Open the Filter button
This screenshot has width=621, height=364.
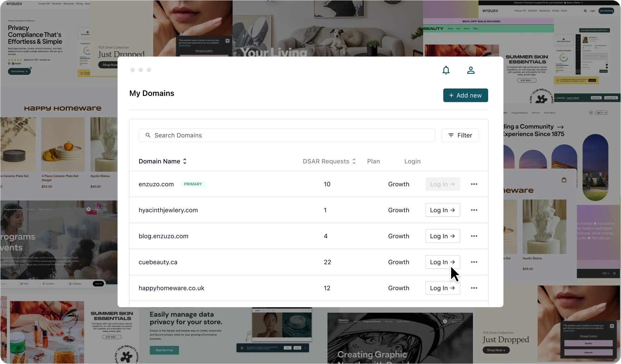tap(460, 135)
